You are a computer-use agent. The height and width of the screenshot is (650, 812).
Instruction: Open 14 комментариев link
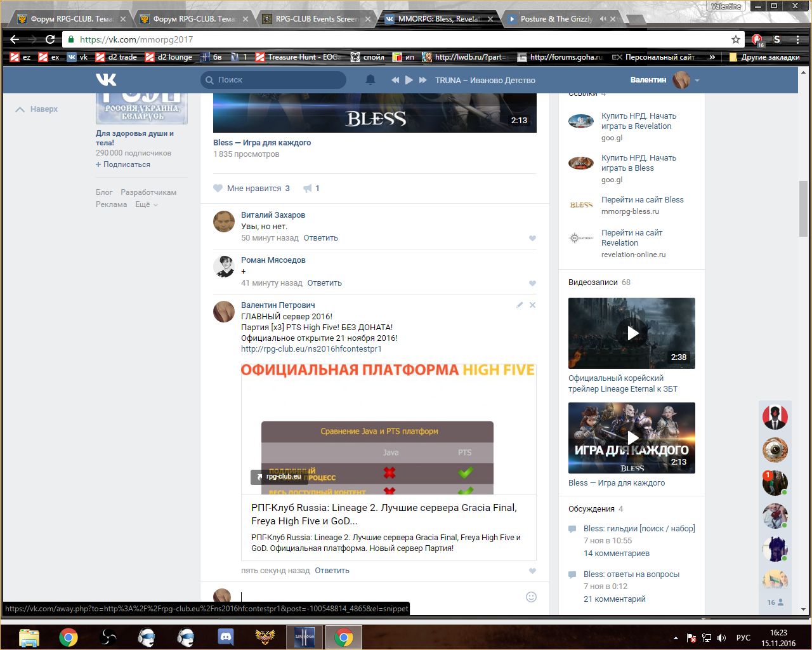pos(617,554)
